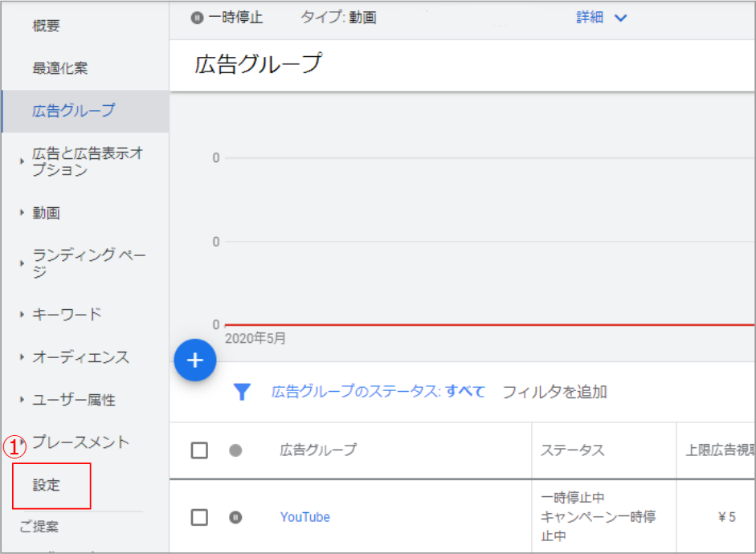Click the funnel filter icon
This screenshot has height=554, width=756.
242,392
